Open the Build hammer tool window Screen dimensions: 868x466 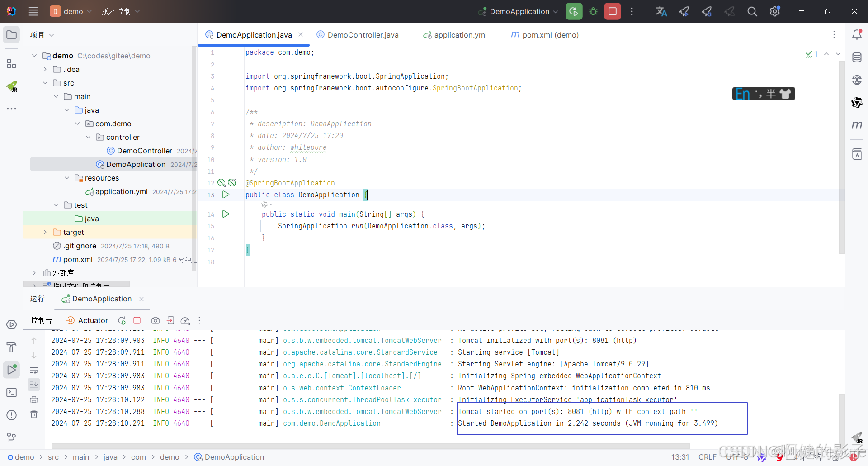pos(12,347)
